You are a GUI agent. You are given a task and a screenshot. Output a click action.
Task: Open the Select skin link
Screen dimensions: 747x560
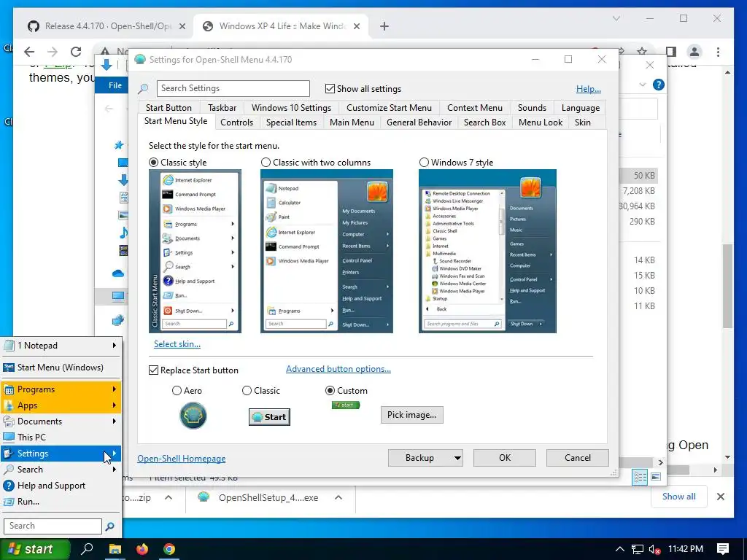point(177,344)
